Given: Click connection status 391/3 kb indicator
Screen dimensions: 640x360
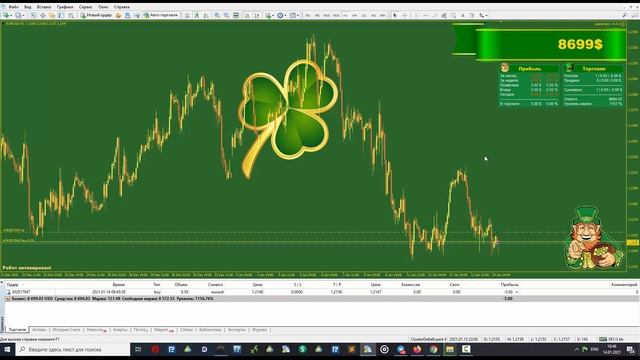Looking at the screenshot, I should (x=611, y=339).
